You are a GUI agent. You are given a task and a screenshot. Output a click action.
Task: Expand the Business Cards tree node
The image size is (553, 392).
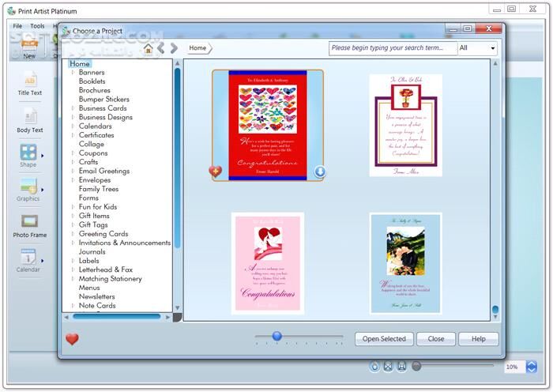point(73,108)
